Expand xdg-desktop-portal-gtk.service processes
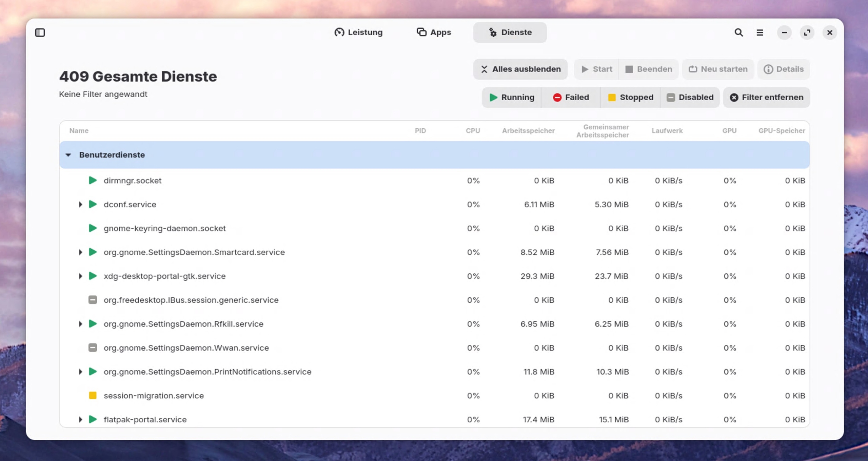The width and height of the screenshot is (868, 461). [x=80, y=276]
